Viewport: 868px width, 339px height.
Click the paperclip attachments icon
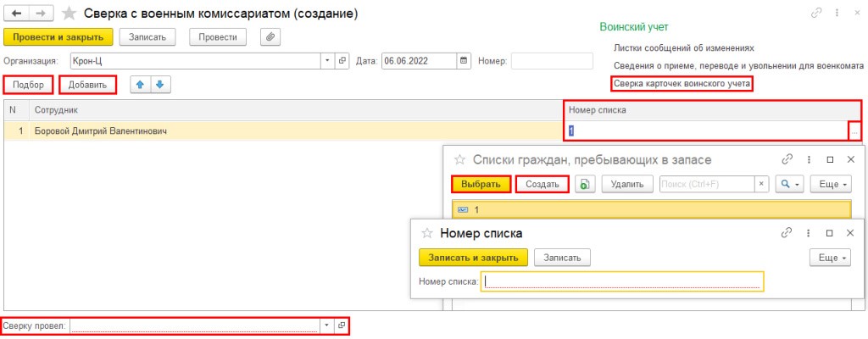[270, 37]
